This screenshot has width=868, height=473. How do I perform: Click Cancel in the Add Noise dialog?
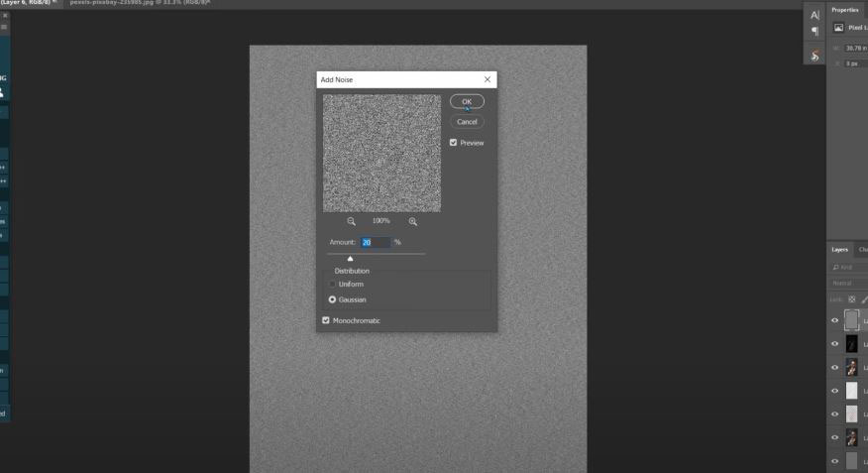pos(467,122)
